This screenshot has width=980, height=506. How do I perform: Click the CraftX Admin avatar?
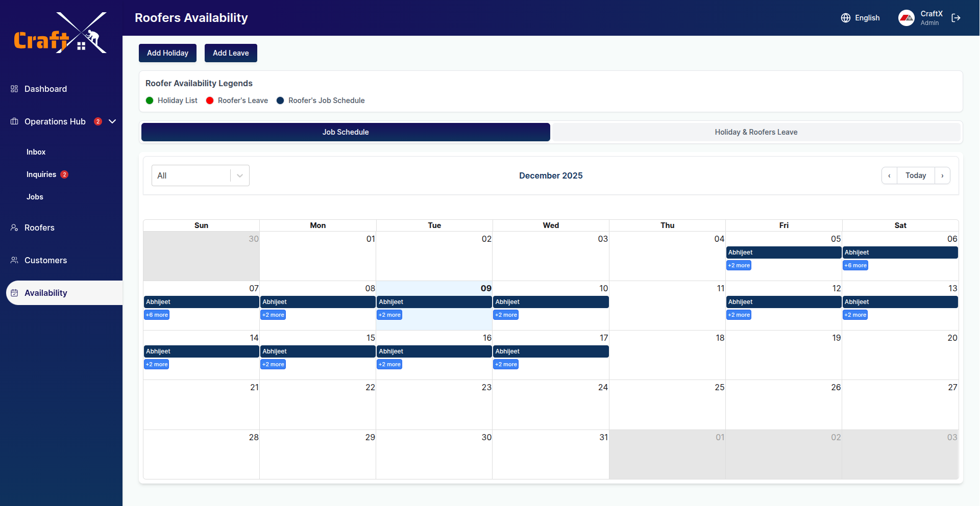(906, 18)
